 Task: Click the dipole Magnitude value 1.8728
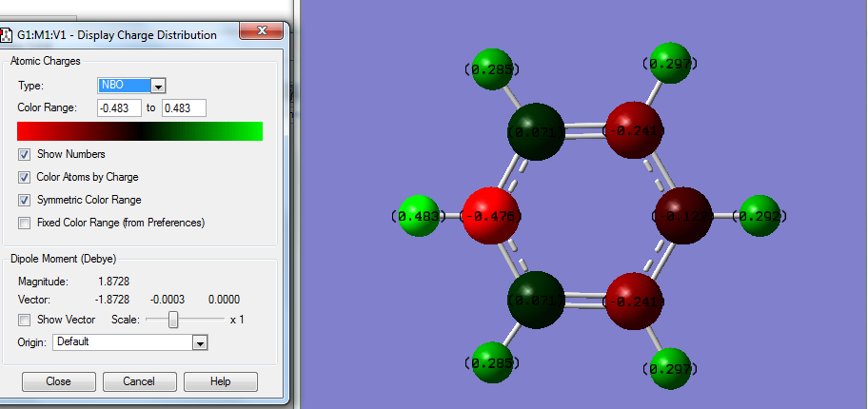pyautogui.click(x=113, y=282)
